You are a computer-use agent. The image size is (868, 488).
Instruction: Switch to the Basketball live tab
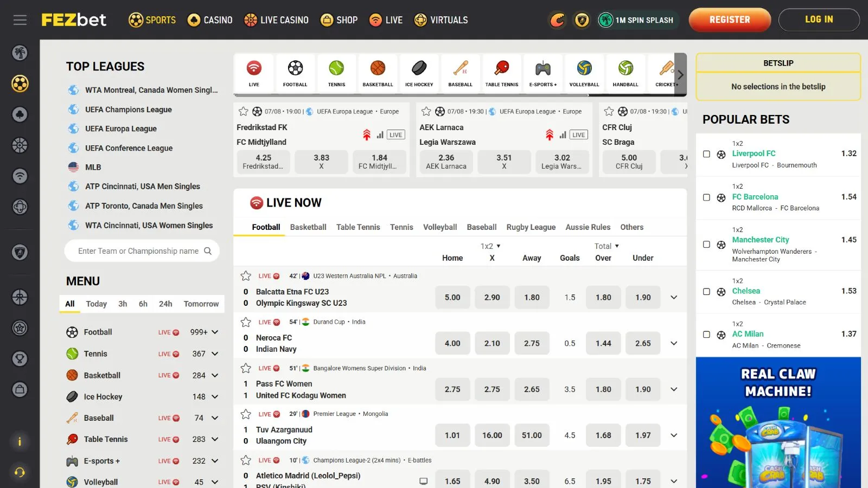pyautogui.click(x=308, y=227)
